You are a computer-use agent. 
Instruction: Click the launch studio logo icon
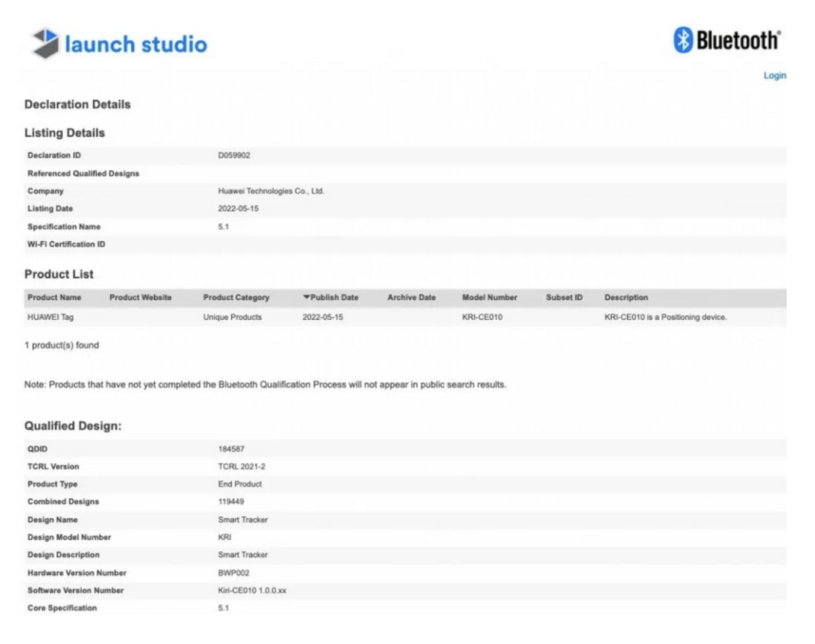click(46, 43)
